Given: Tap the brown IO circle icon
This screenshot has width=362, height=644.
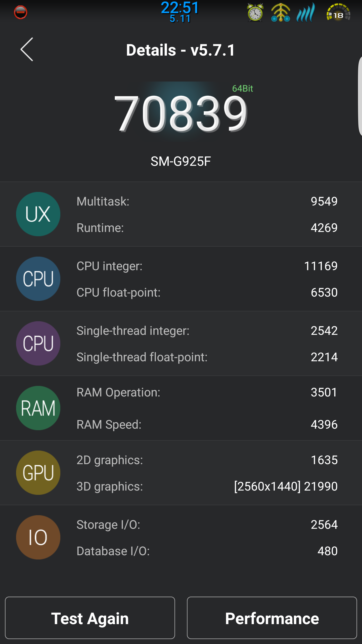Looking at the screenshot, I should point(38,537).
